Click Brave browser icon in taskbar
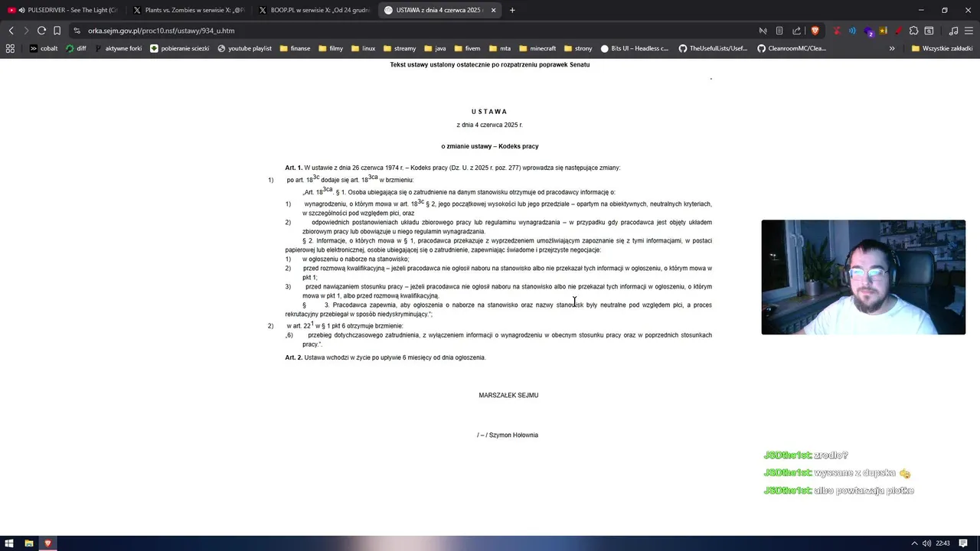The image size is (980, 551). pyautogui.click(x=47, y=543)
